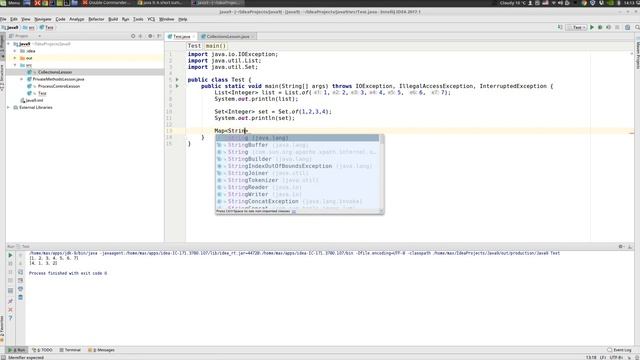
Task: Open the Refactor menu
Action: 96,19
